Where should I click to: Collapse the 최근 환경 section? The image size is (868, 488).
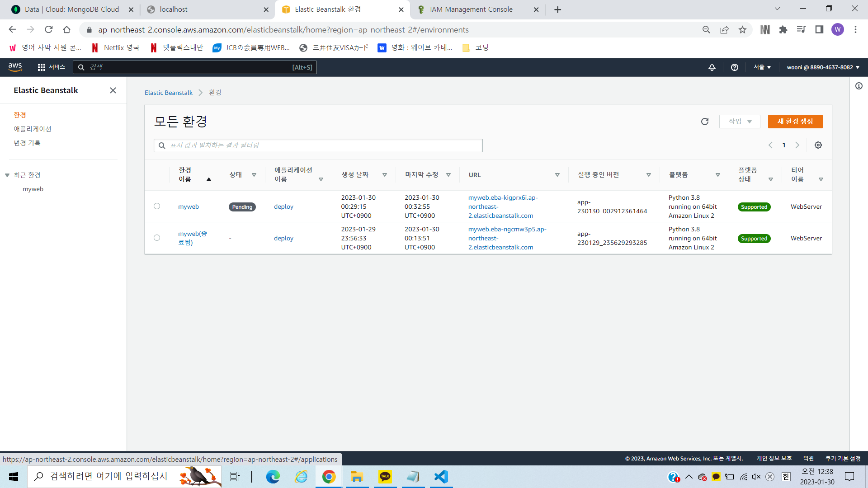(7, 175)
